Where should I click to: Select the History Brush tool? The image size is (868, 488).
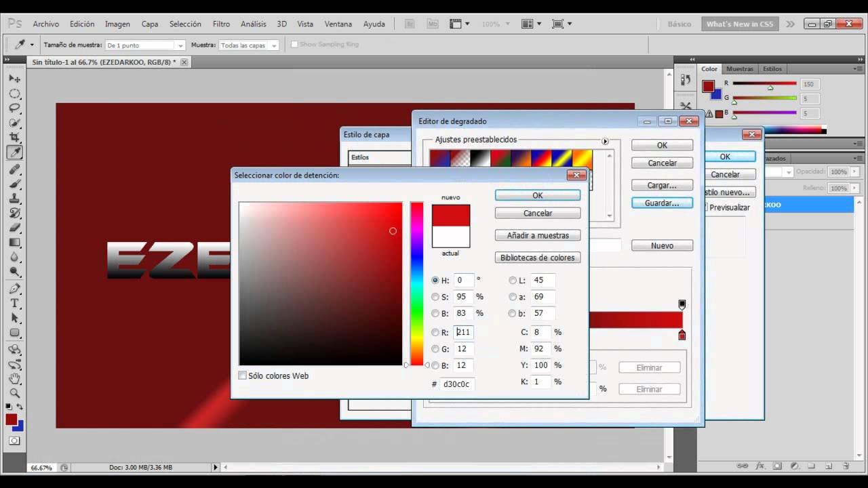[x=14, y=213]
